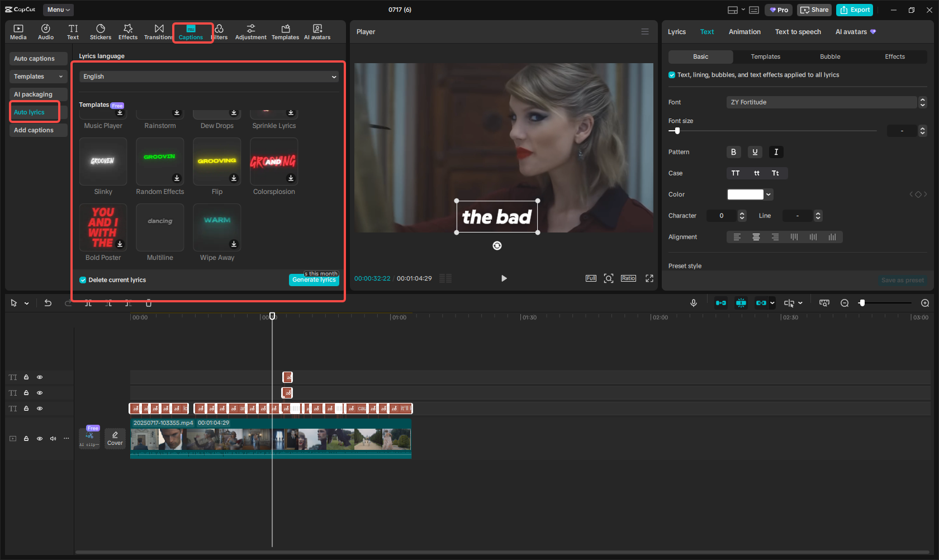Image resolution: width=939 pixels, height=560 pixels.
Task: Zoom in the timeline
Action: 925,303
